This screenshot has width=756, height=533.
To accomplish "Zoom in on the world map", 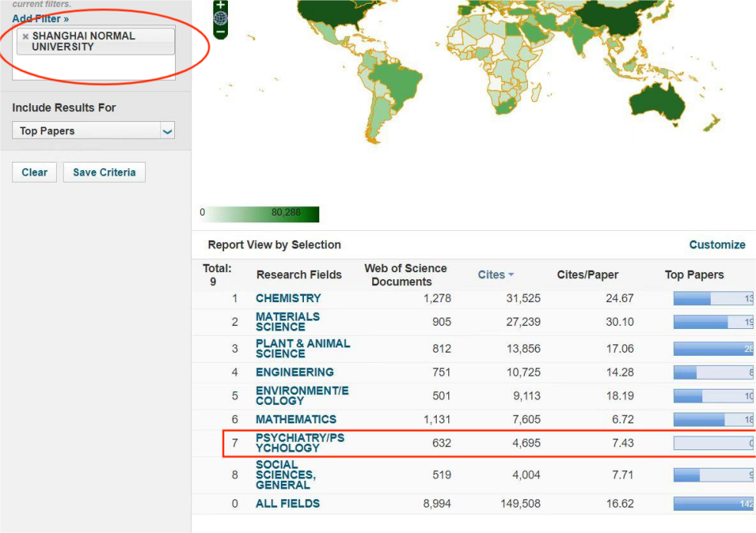I will coord(220,5).
